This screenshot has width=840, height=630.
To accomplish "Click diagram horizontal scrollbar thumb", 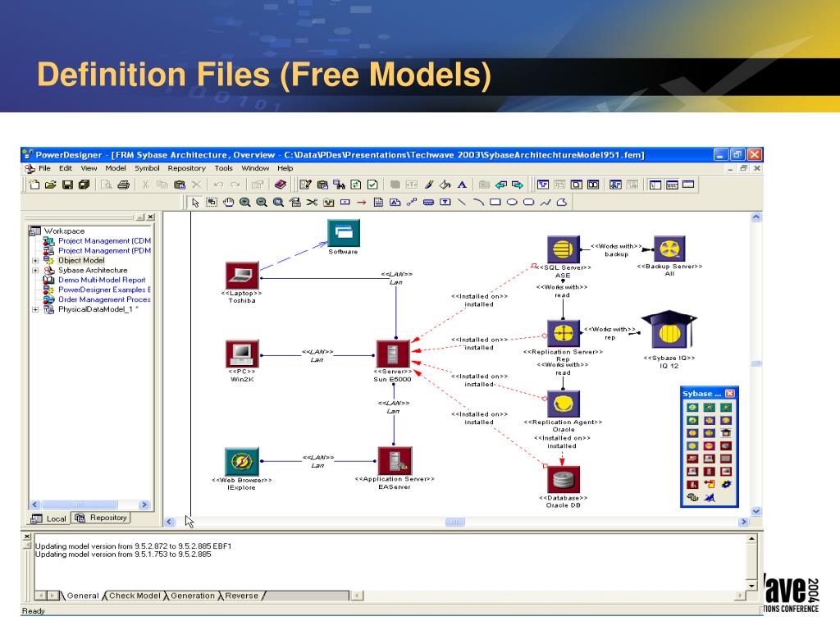I will (454, 522).
